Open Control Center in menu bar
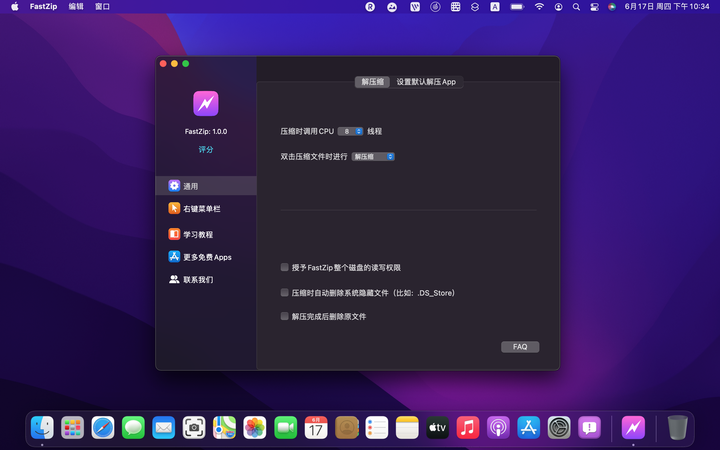720x450 pixels. 594,6
